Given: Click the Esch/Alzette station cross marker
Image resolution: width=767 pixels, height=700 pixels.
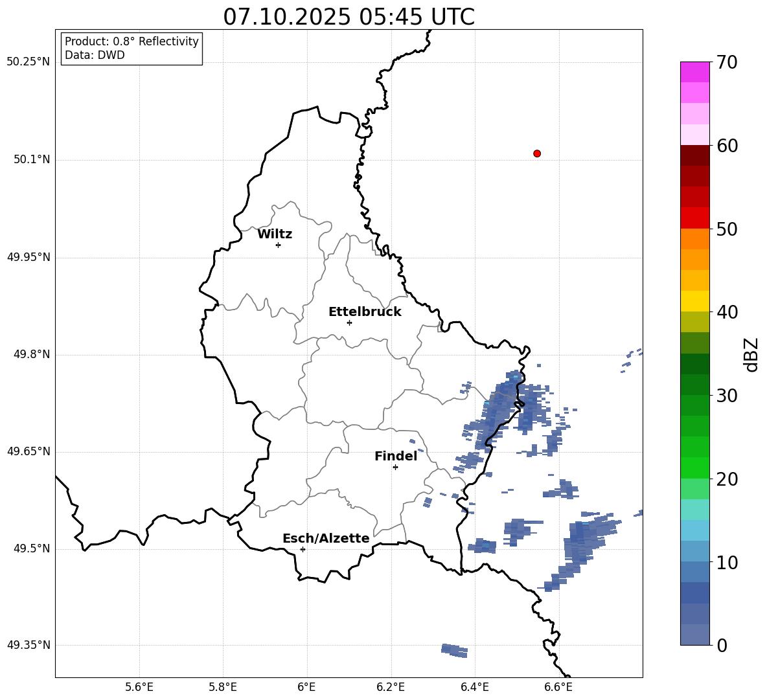Looking at the screenshot, I should click(303, 549).
